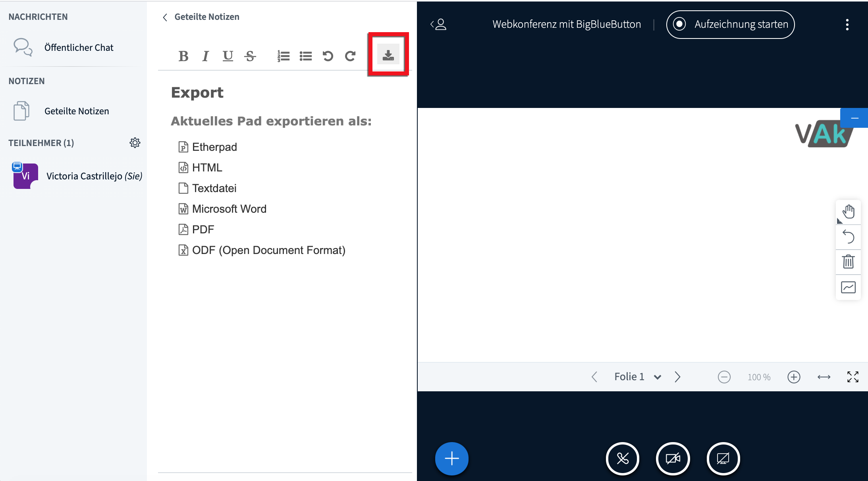Turn on webcam sharing button

[673, 459]
